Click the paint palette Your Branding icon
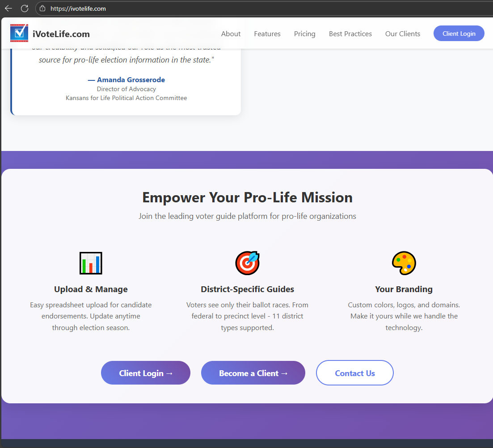 pos(404,263)
